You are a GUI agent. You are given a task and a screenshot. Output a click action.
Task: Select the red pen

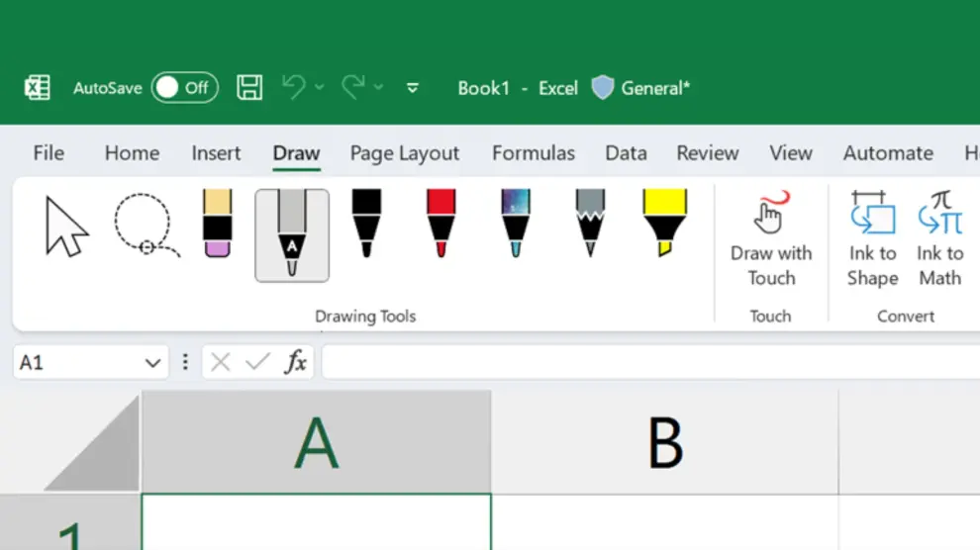click(x=441, y=225)
